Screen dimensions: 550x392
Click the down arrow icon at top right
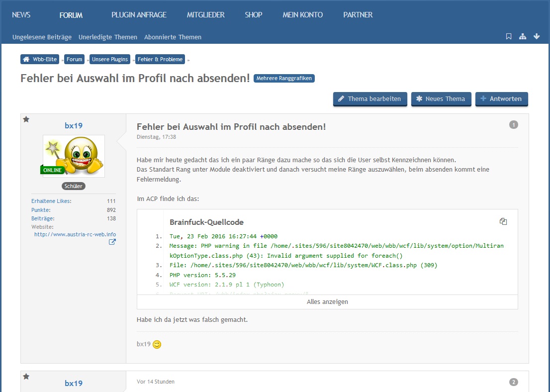point(537,36)
